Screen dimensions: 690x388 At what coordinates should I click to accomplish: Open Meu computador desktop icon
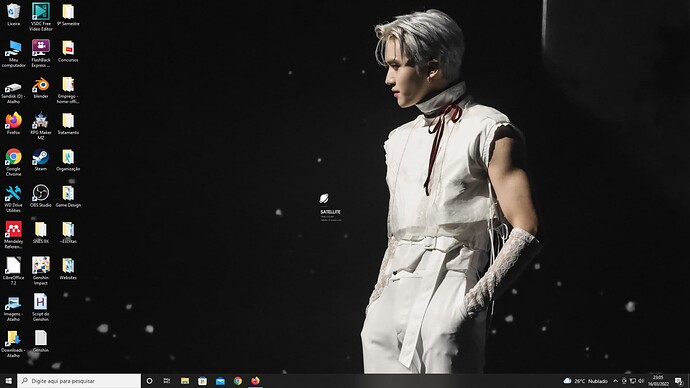(14, 53)
